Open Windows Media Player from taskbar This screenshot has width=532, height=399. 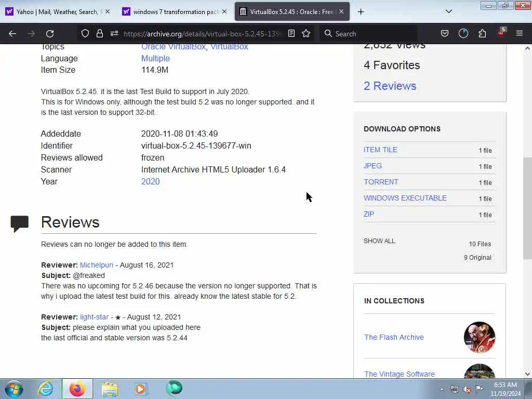click(x=141, y=389)
